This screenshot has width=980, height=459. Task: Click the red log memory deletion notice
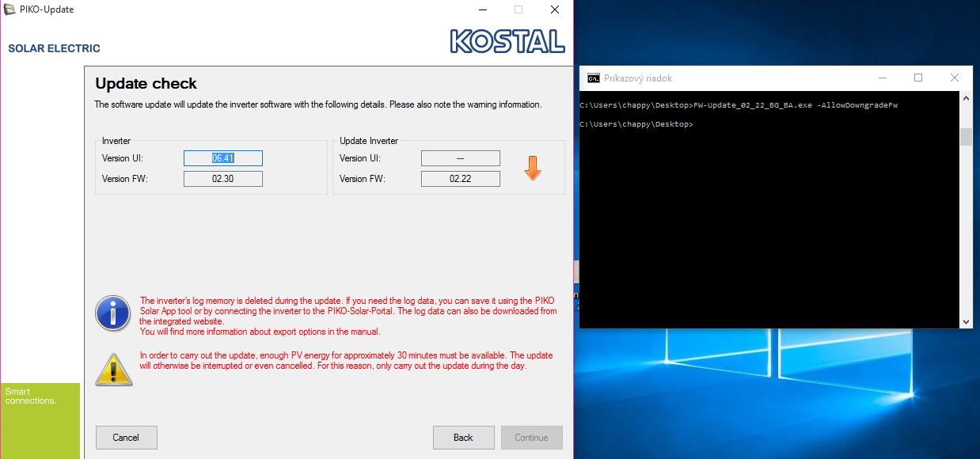coord(348,317)
